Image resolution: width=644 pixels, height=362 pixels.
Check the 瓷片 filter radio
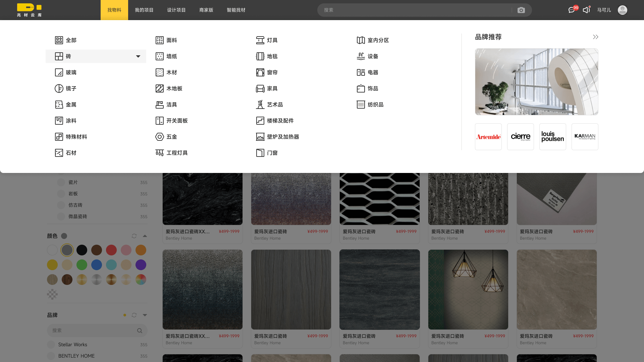(x=61, y=182)
